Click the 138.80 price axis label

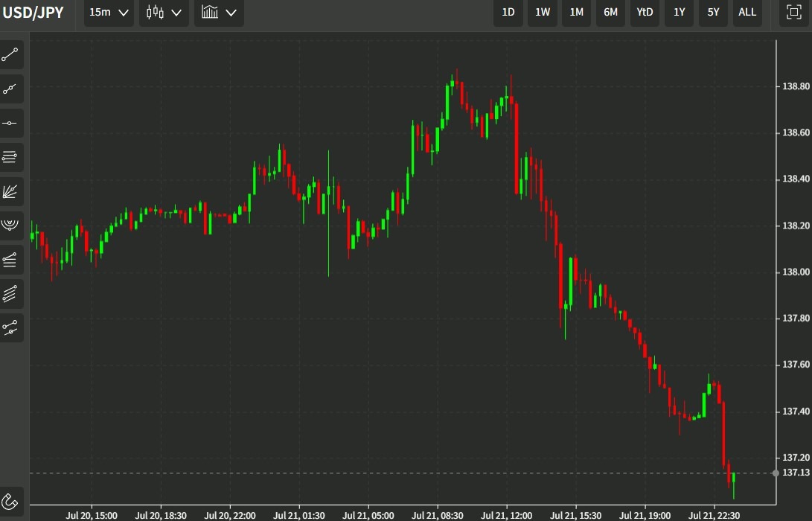[x=796, y=86]
